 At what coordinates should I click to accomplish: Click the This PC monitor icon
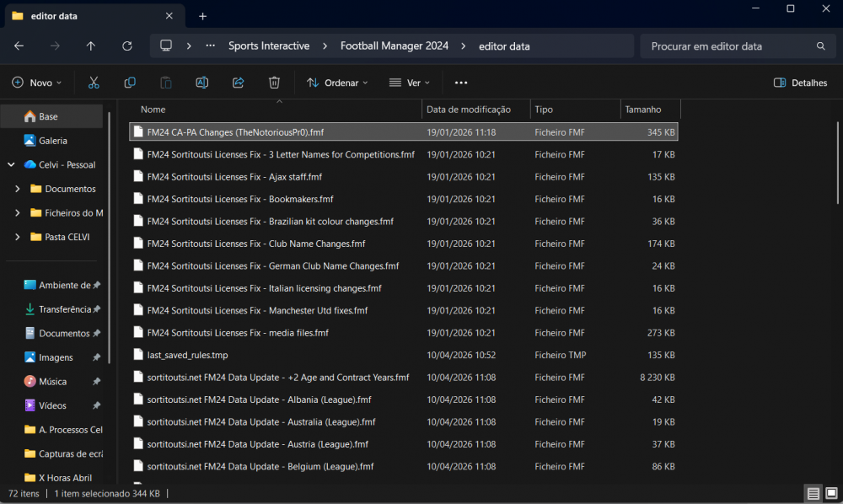pyautogui.click(x=166, y=46)
